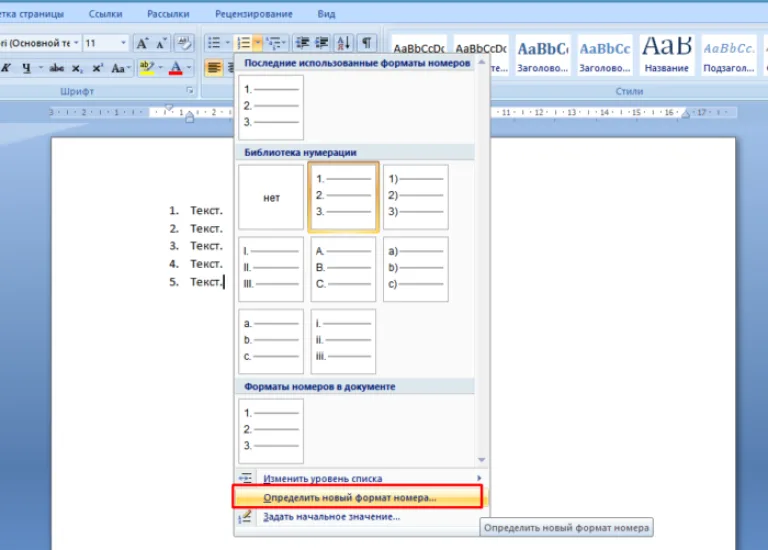Select the 1) 2) 3) numbering format
Image resolution: width=768 pixels, height=550 pixels.
pyautogui.click(x=415, y=197)
